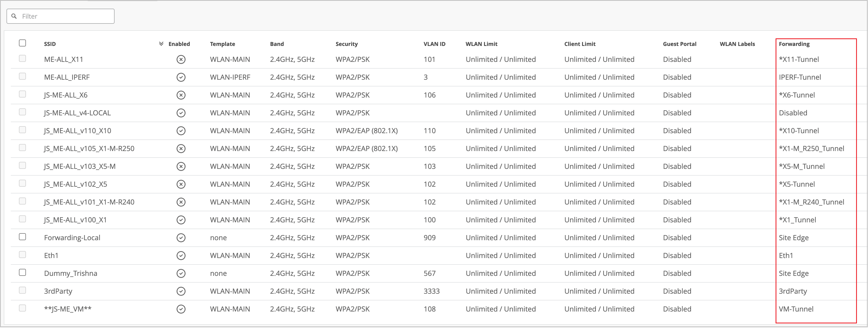The height and width of the screenshot is (328, 868).
Task: Click the search magnifier icon in Filter
Action: point(14,16)
